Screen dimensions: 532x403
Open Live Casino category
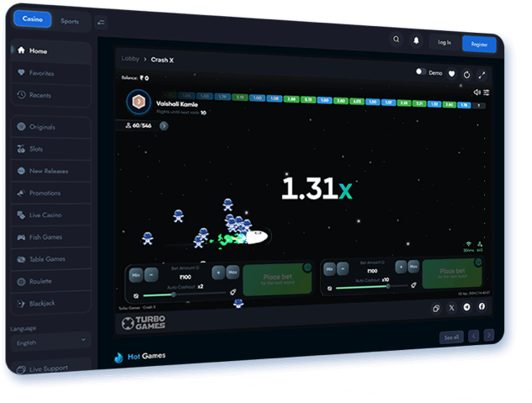click(x=51, y=215)
